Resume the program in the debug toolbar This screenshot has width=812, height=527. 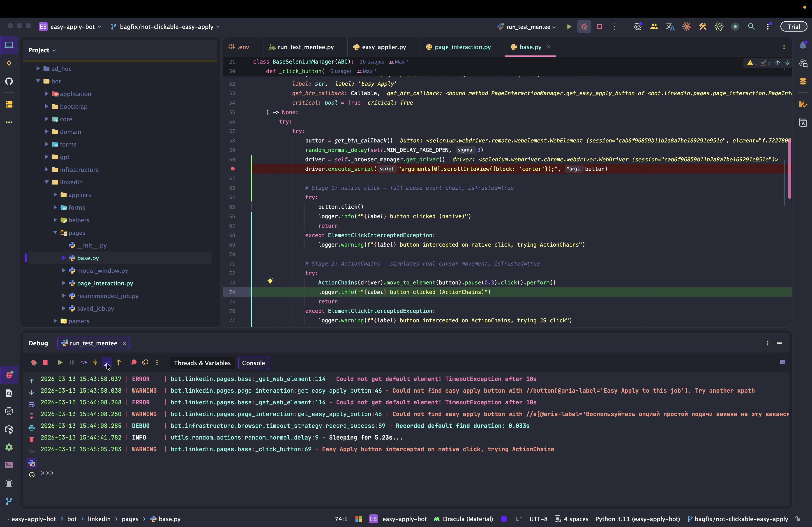click(60, 362)
